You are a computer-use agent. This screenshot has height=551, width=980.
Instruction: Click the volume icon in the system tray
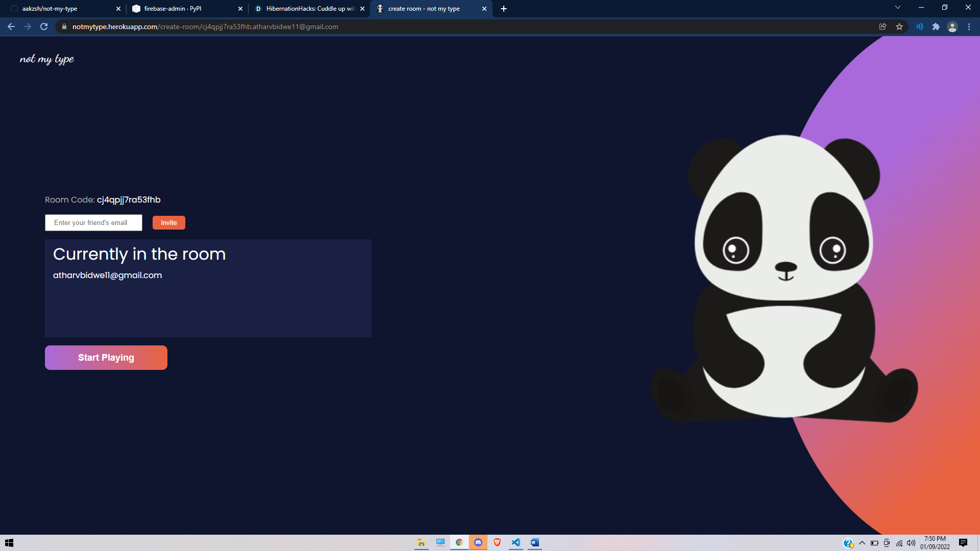click(x=911, y=543)
